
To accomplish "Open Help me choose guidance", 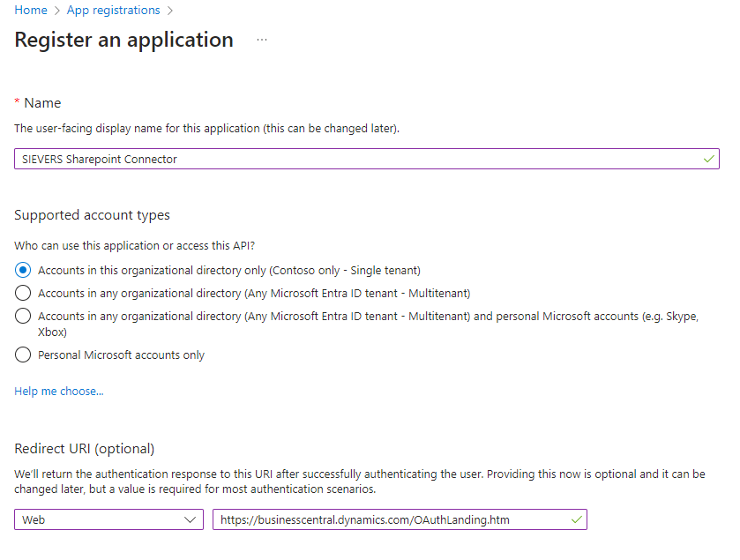I will pos(58,391).
